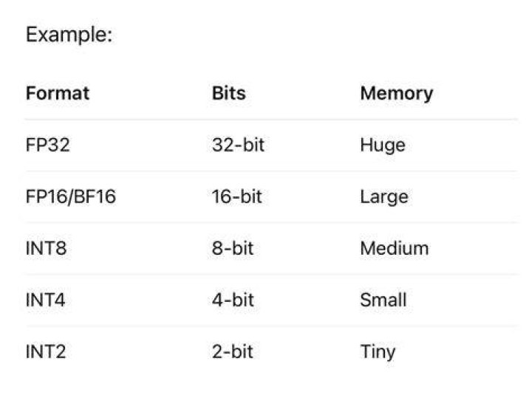Select the FP16/BF16 format cell
The height and width of the screenshot is (395, 532).
[71, 196]
